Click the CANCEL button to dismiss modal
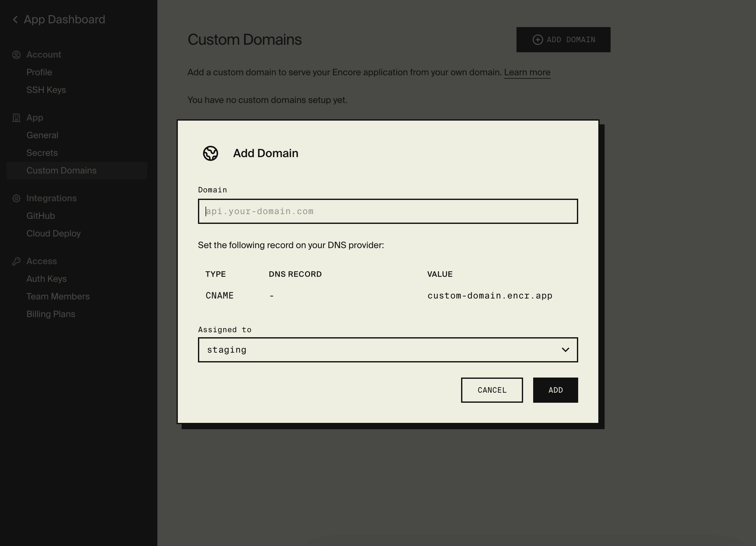This screenshot has width=756, height=546. [492, 390]
